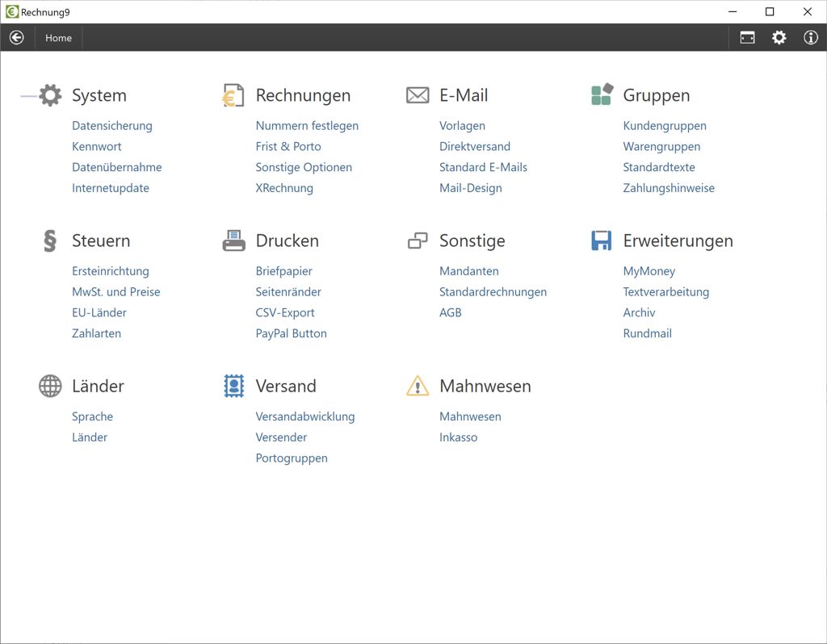Open XRechnung settings
The width and height of the screenshot is (827, 644).
284,188
